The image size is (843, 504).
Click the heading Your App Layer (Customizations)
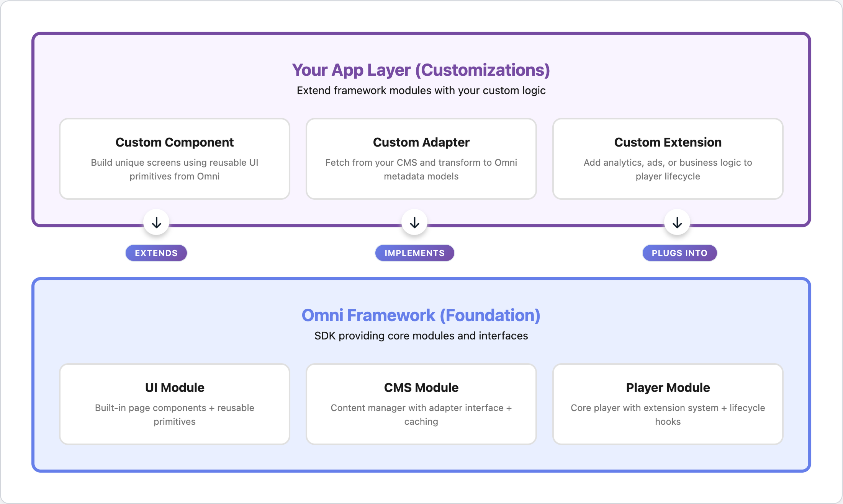click(x=421, y=70)
